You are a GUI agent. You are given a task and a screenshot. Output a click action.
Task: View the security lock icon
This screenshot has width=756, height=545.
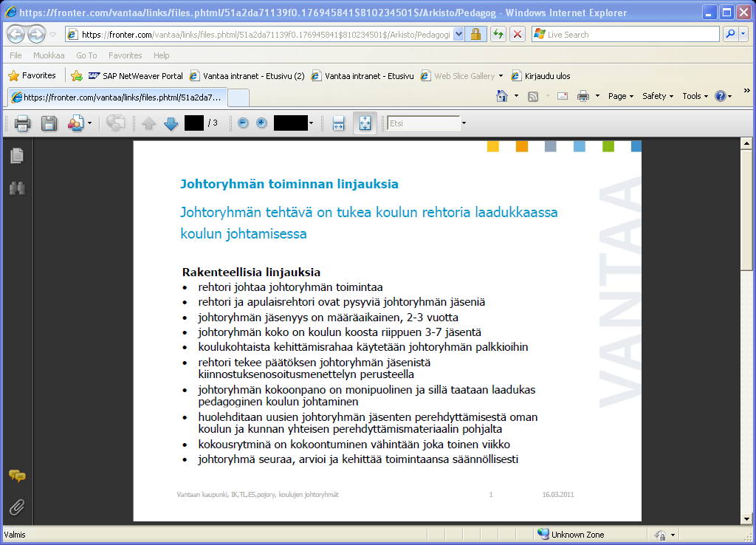point(475,35)
